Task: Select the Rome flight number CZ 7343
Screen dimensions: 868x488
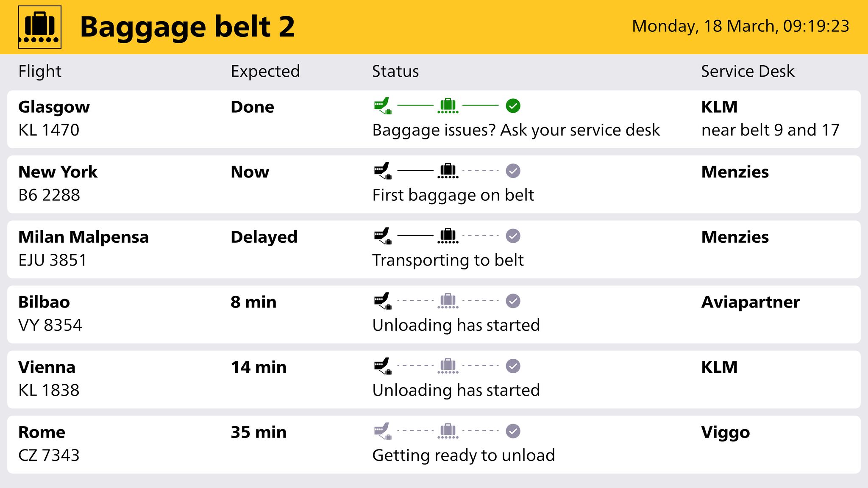Action: pyautogui.click(x=49, y=455)
